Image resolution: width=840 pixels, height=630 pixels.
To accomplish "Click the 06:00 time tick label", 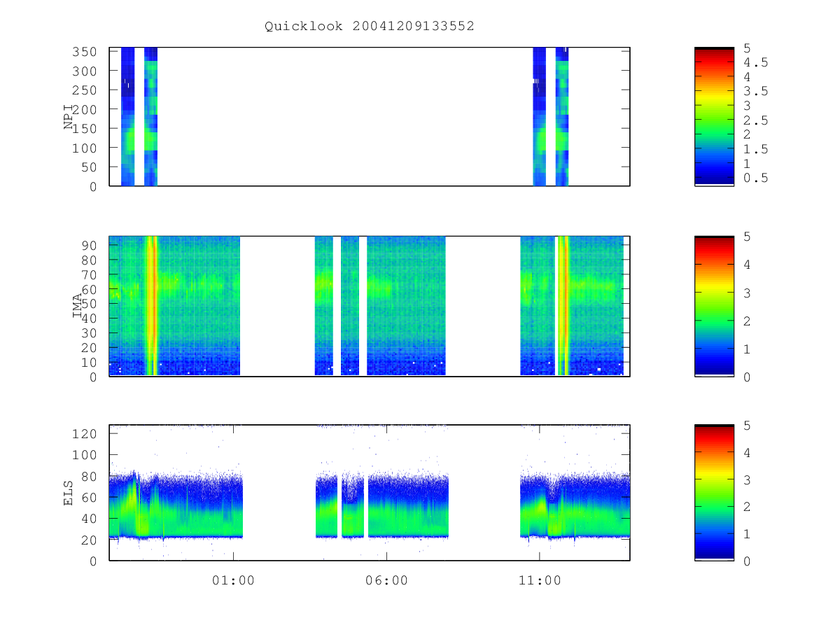I will (x=386, y=580).
